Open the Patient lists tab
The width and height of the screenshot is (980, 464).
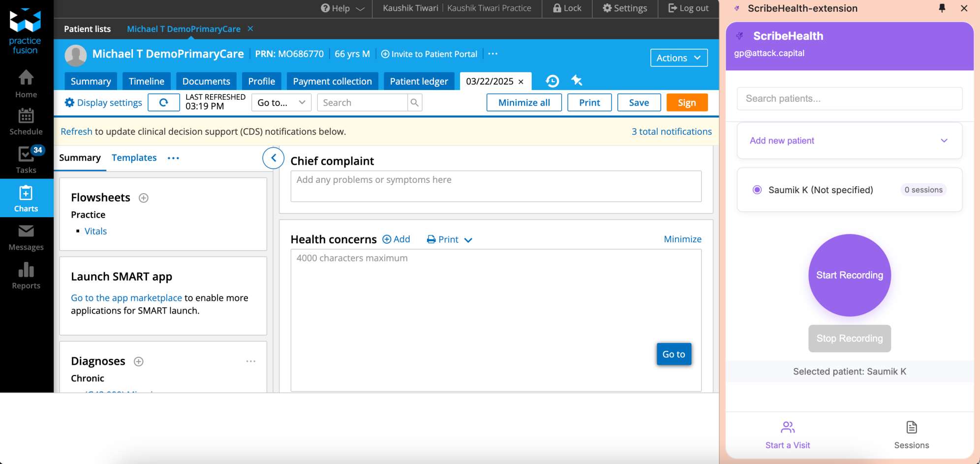(87, 29)
